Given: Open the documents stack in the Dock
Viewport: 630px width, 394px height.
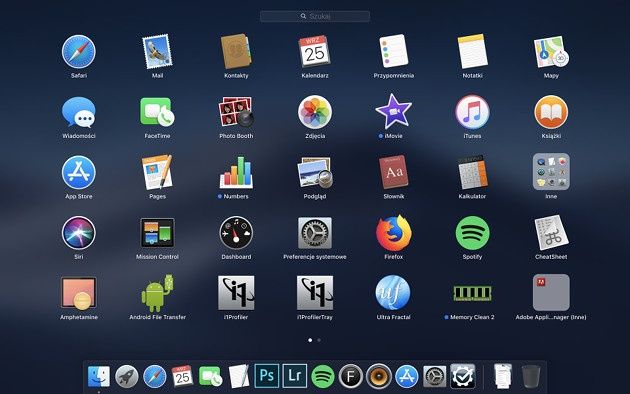Looking at the screenshot, I should coord(503,376).
